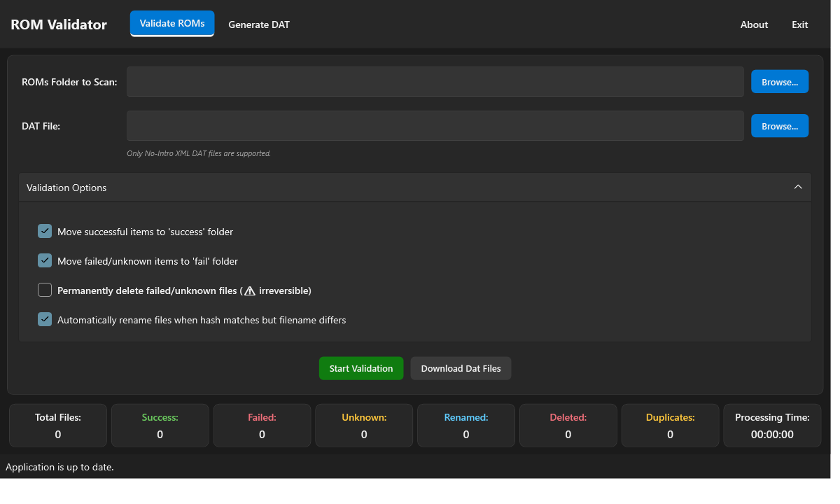This screenshot has width=840, height=504.
Task: Collapse Validation Options with the chevron icon
Action: pos(797,187)
